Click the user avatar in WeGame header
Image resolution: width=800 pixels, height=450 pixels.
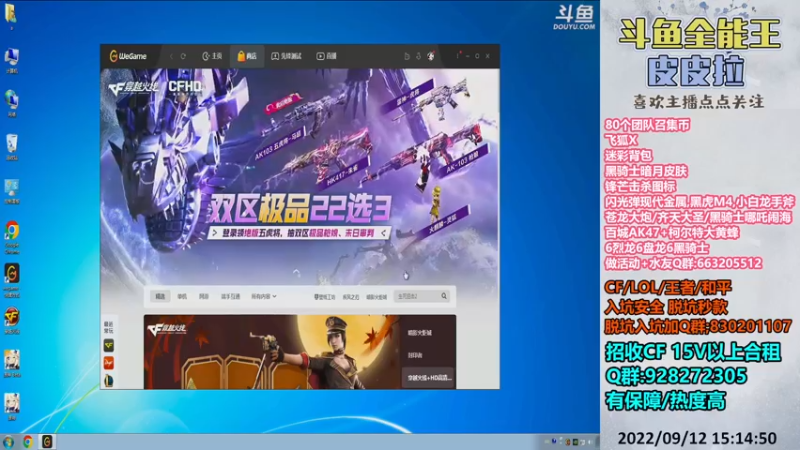pos(431,56)
